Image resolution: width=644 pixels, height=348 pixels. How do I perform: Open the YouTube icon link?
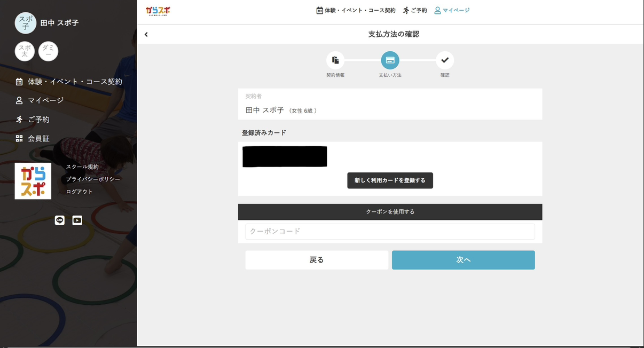pos(77,220)
